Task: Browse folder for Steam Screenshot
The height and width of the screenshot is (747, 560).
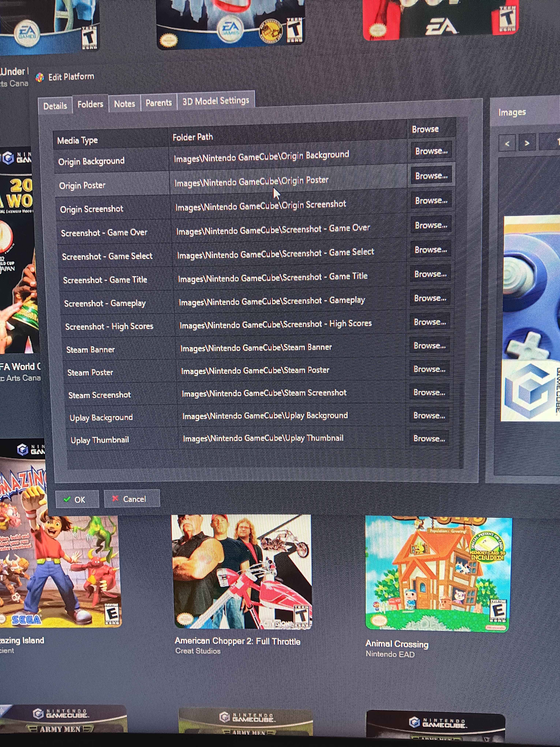Action: (x=429, y=392)
